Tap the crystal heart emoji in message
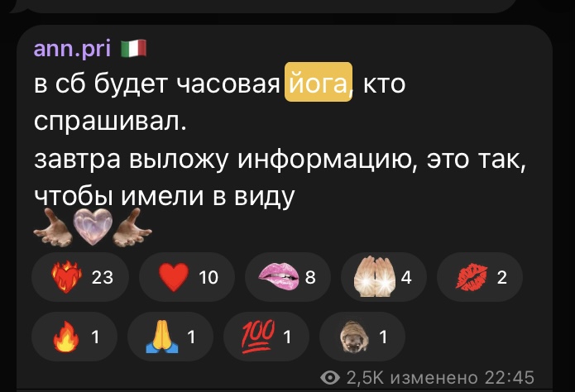This screenshot has height=392, width=575. click(93, 227)
